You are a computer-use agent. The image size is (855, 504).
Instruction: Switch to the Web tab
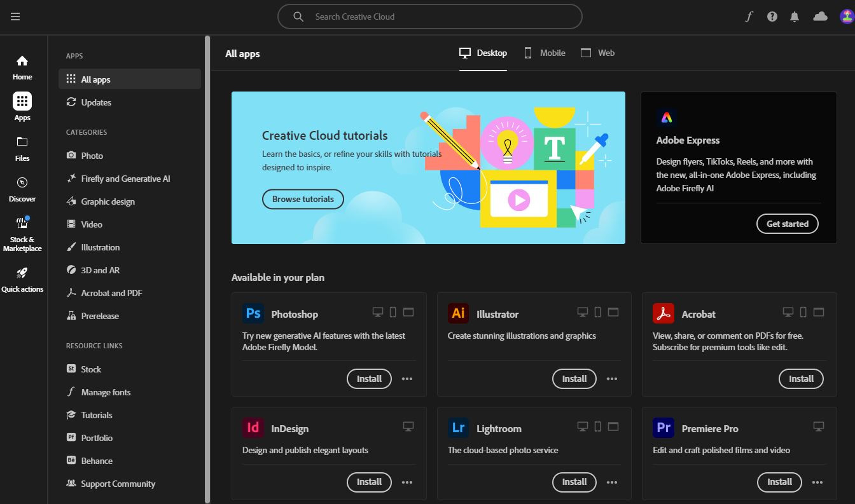pos(598,53)
